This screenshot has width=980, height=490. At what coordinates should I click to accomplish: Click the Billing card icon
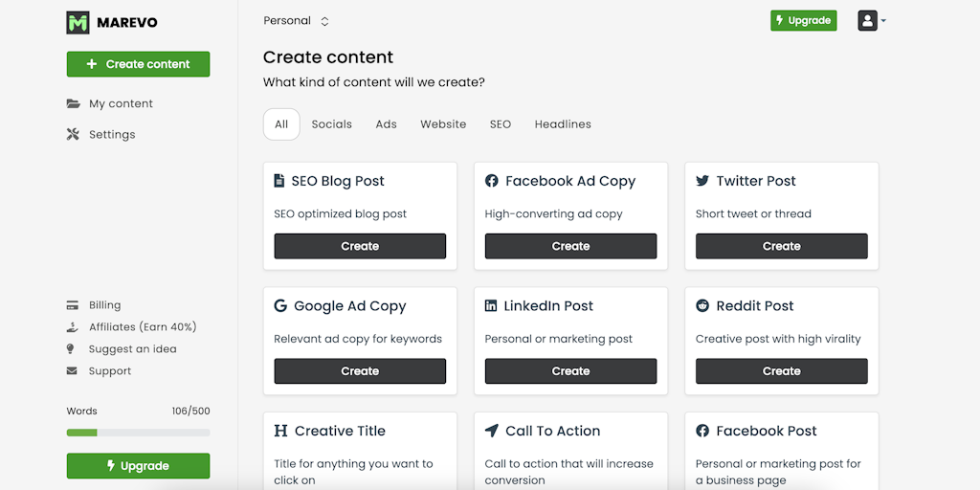(x=72, y=305)
